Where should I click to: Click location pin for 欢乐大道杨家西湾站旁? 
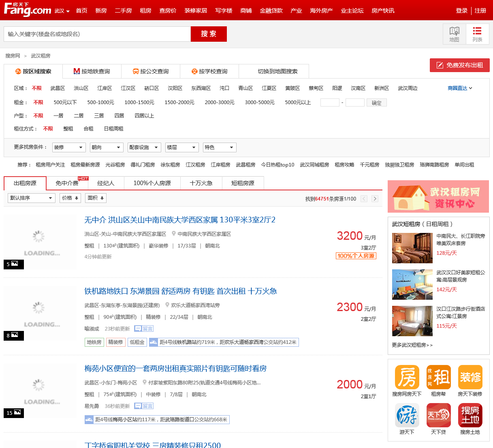click(167, 305)
